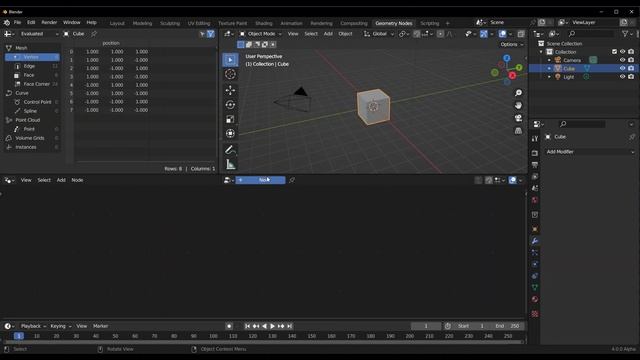Screen dimensions: 640x360
Task: Open Render properties tab icon
Action: (535, 153)
